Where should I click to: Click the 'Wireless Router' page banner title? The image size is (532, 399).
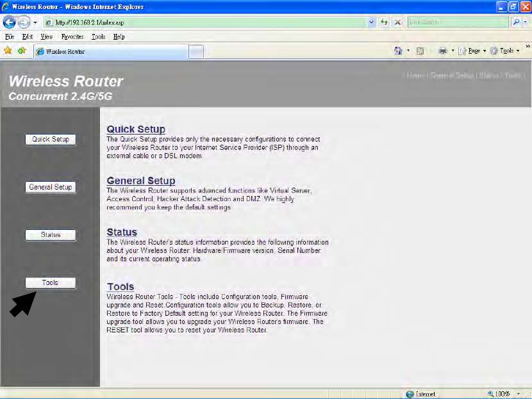click(x=66, y=81)
